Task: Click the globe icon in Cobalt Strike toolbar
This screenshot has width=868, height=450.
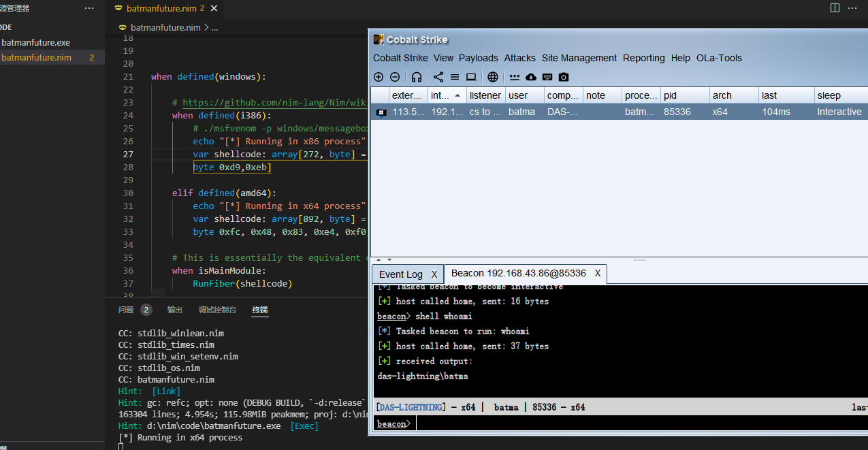Action: click(493, 77)
